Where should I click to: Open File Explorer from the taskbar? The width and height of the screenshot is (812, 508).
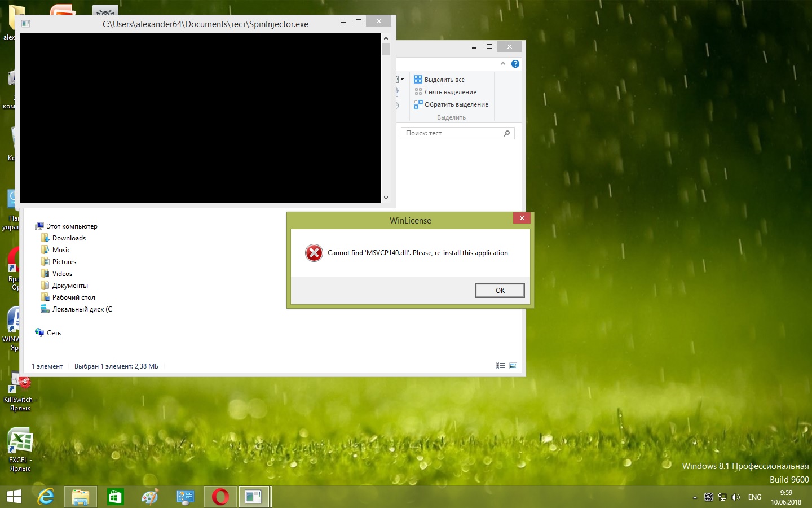coord(81,497)
